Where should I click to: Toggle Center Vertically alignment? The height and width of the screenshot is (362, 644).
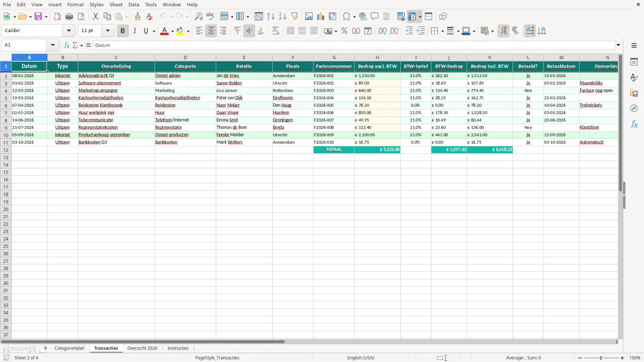(249, 31)
